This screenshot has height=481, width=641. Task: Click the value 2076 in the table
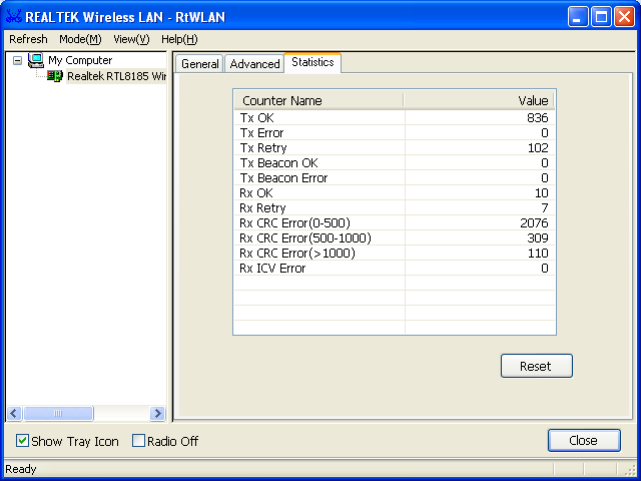(x=534, y=223)
